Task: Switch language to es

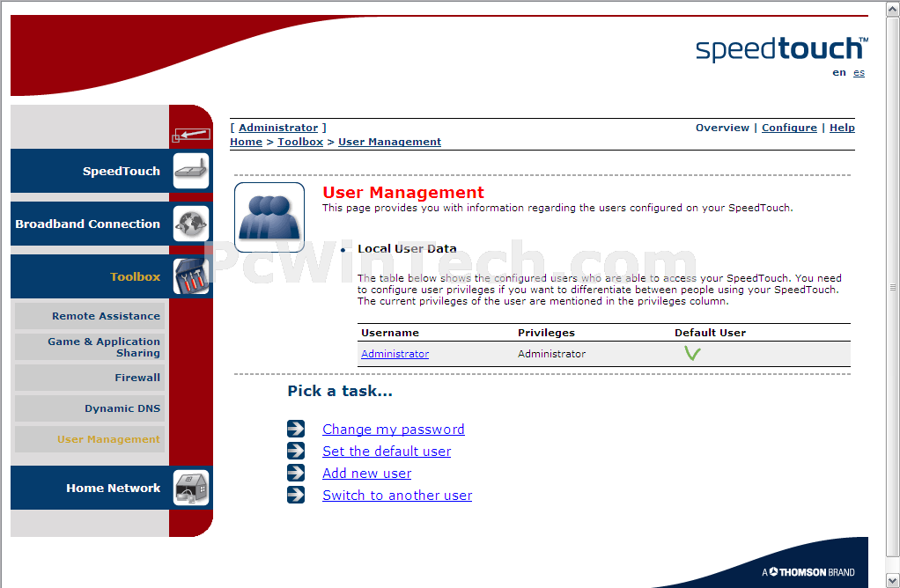Action: click(x=859, y=72)
